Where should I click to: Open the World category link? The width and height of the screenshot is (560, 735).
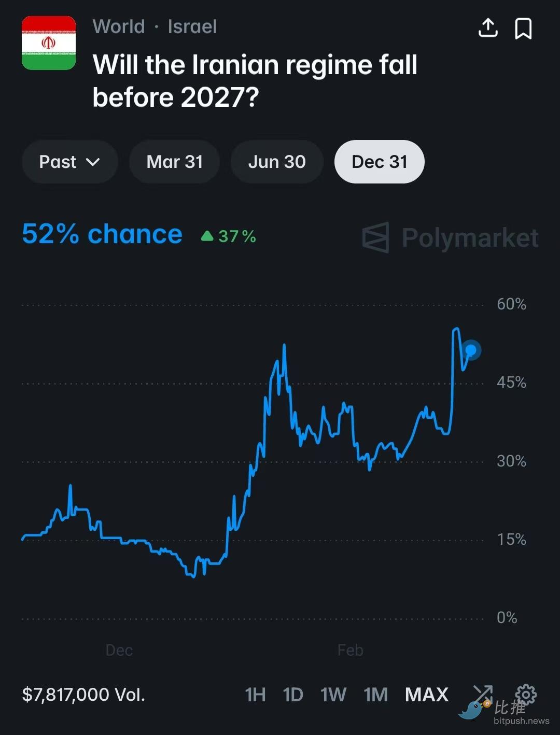[119, 26]
